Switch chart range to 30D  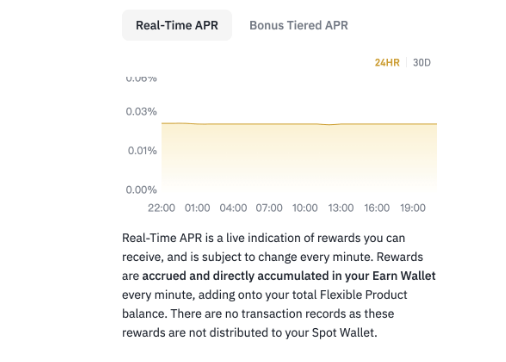pos(422,63)
